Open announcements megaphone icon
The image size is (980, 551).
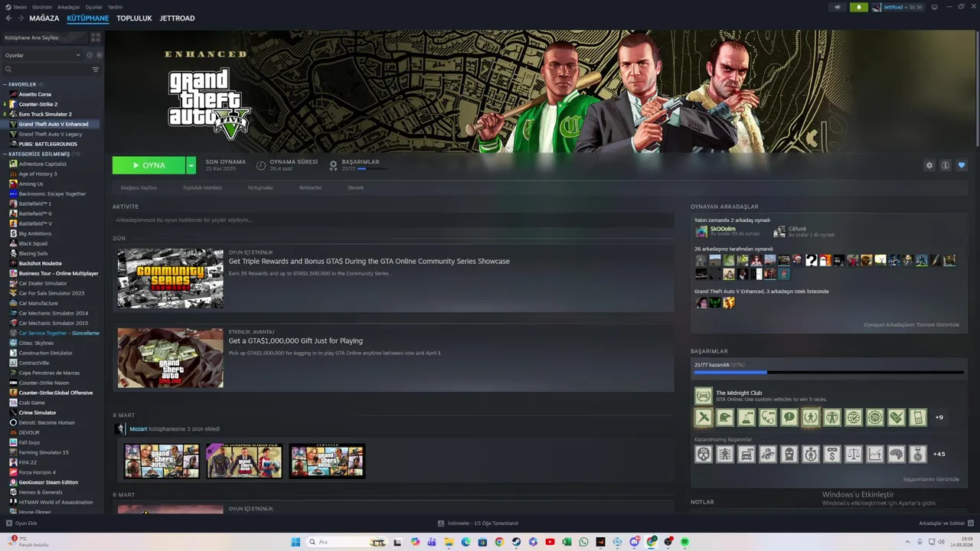pyautogui.click(x=837, y=7)
